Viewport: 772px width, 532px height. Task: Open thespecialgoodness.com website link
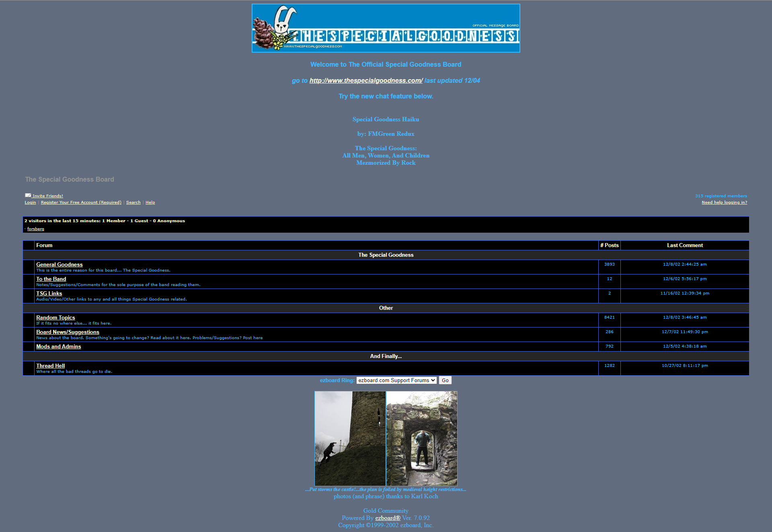(x=365, y=80)
